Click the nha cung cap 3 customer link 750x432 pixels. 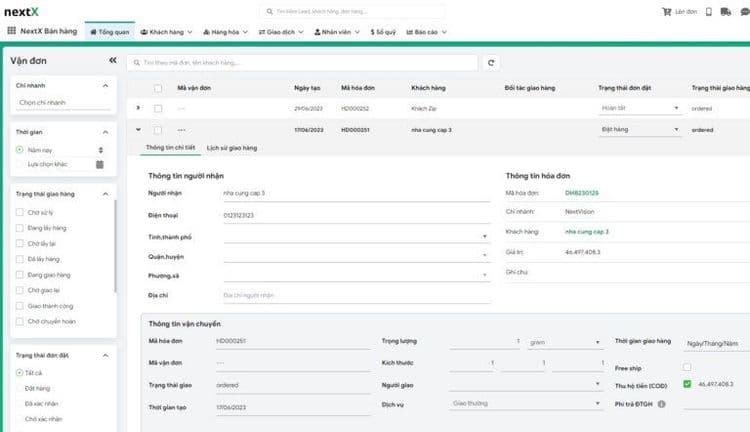click(x=586, y=231)
